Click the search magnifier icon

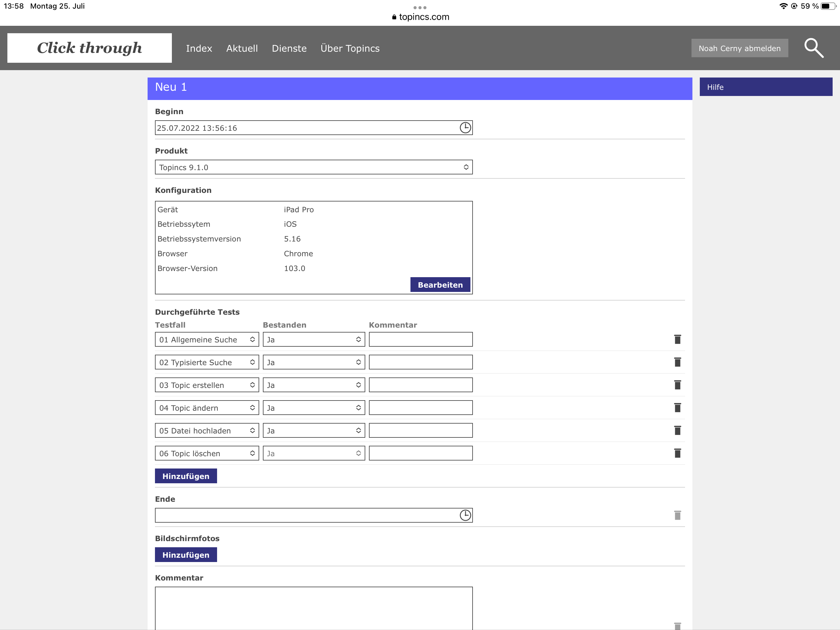point(814,48)
